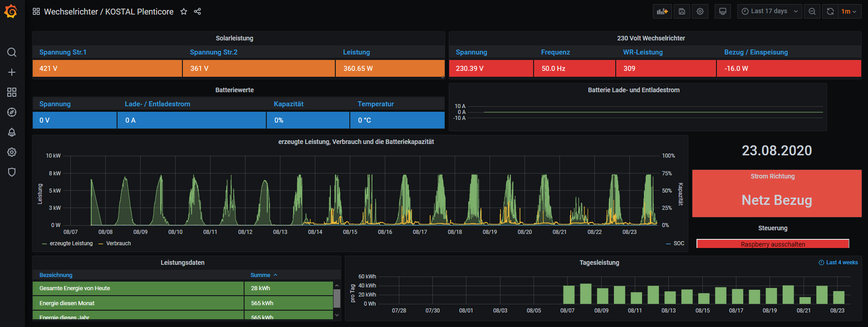Click the share dashboard icon
This screenshot has width=868, height=327.
click(197, 12)
